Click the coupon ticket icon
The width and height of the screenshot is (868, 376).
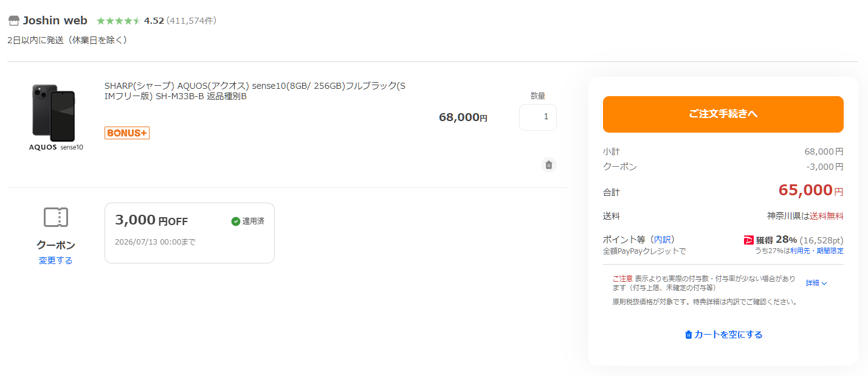pyautogui.click(x=56, y=217)
